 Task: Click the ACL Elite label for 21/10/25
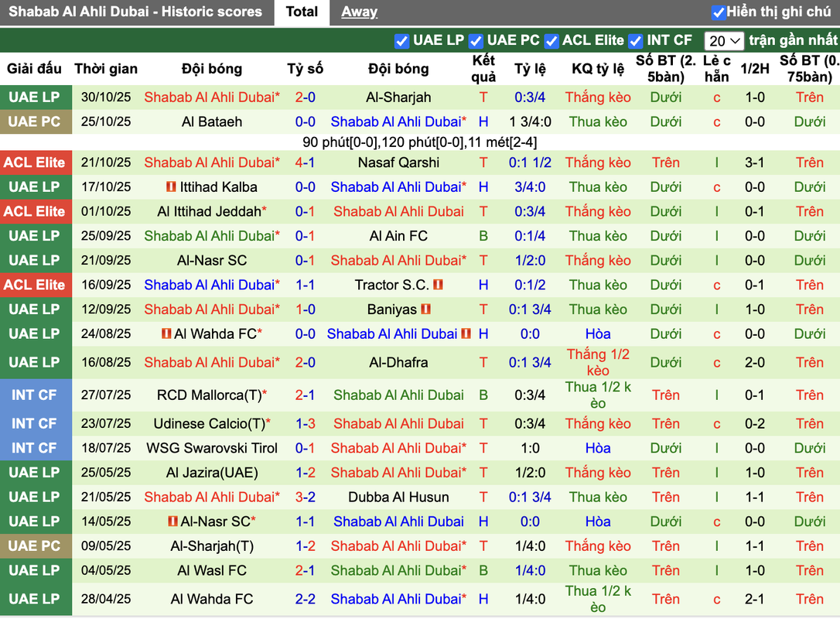[x=35, y=163]
